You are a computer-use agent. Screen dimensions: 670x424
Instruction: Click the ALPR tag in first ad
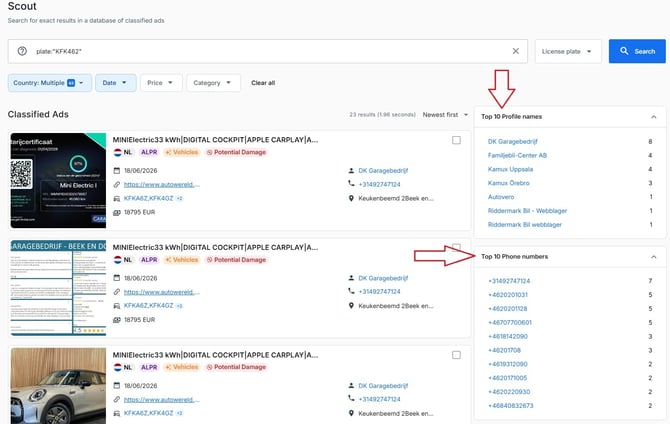pos(149,152)
